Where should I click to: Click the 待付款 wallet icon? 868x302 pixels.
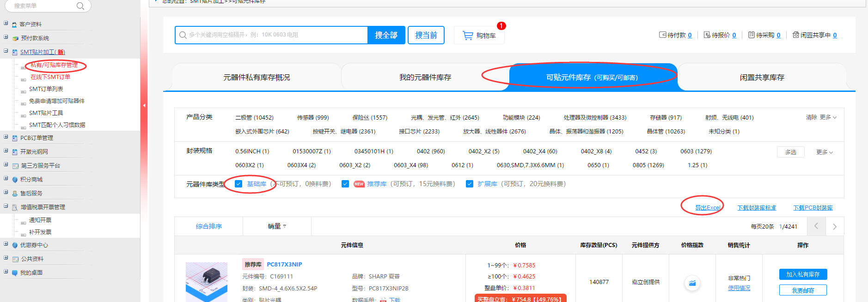point(662,35)
